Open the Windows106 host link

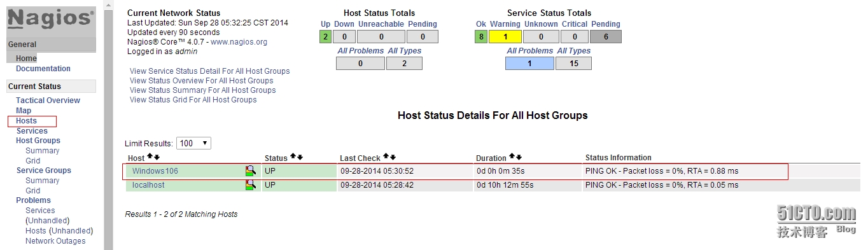(155, 171)
